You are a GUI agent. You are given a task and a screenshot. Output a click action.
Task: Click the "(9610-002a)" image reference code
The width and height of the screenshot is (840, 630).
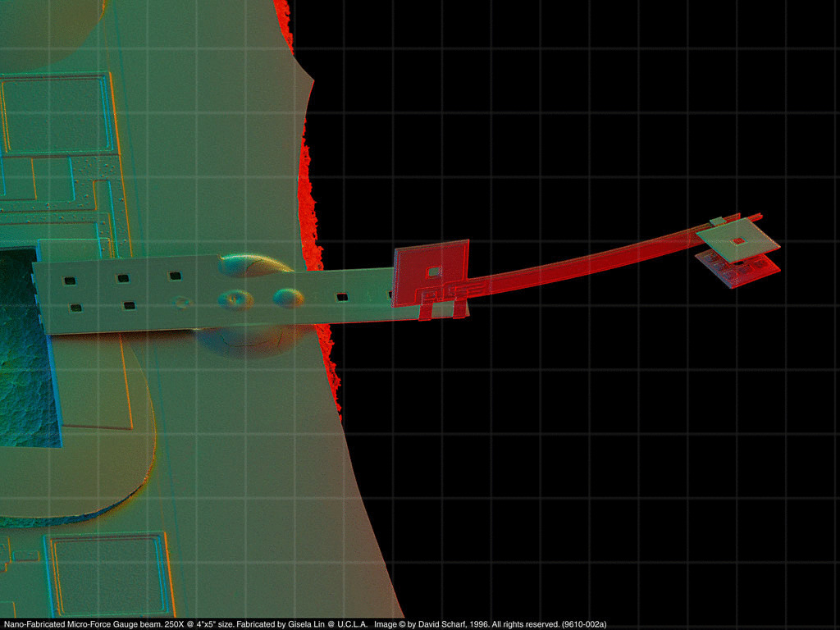(x=584, y=624)
